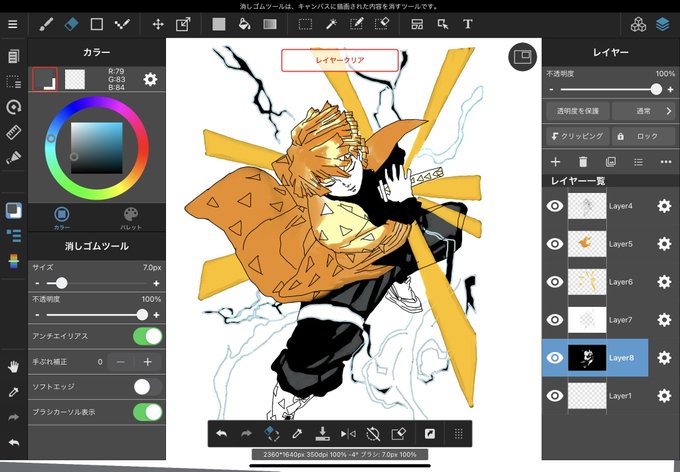Switch to the カラー tab
The height and width of the screenshot is (472, 680).
coord(62,217)
